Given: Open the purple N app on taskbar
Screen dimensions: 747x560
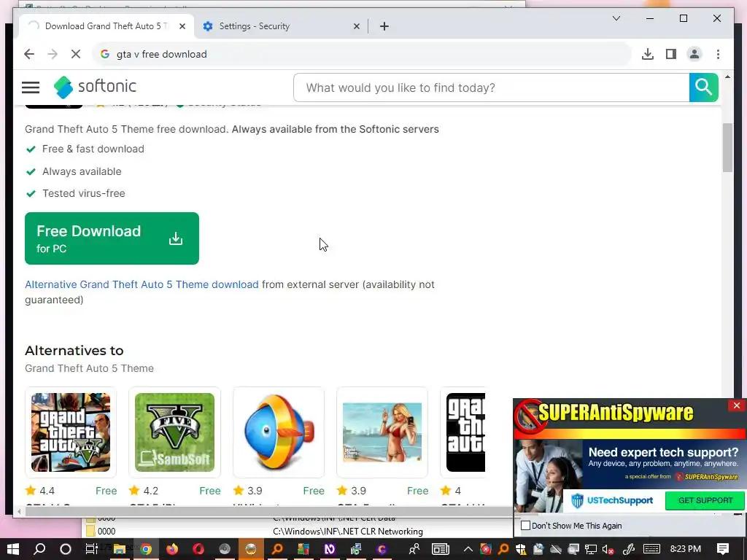Looking at the screenshot, I should click(329, 549).
